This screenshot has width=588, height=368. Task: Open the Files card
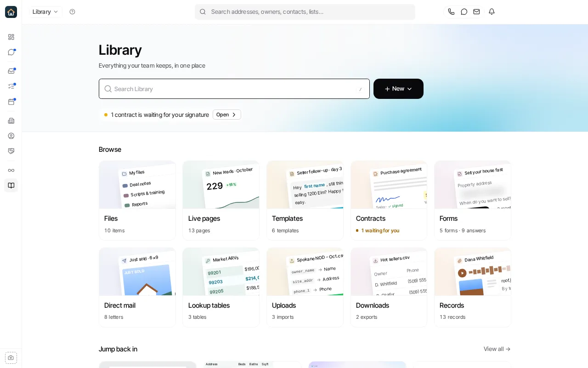tap(137, 201)
